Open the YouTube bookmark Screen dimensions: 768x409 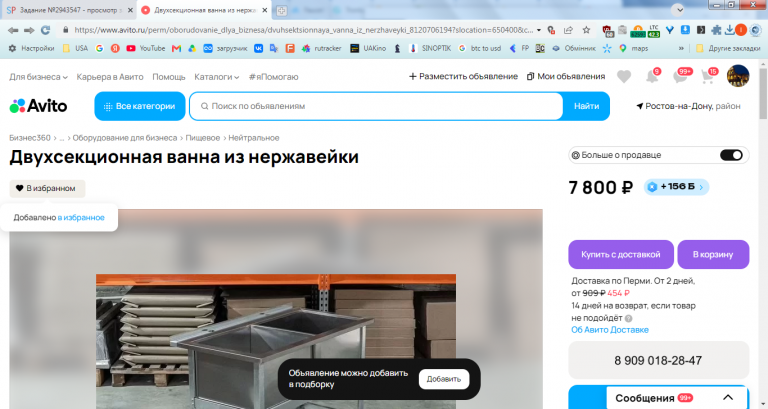[x=145, y=48]
